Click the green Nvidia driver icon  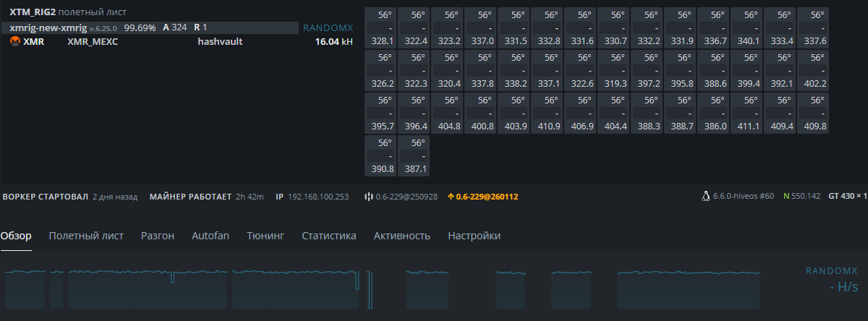click(x=786, y=196)
